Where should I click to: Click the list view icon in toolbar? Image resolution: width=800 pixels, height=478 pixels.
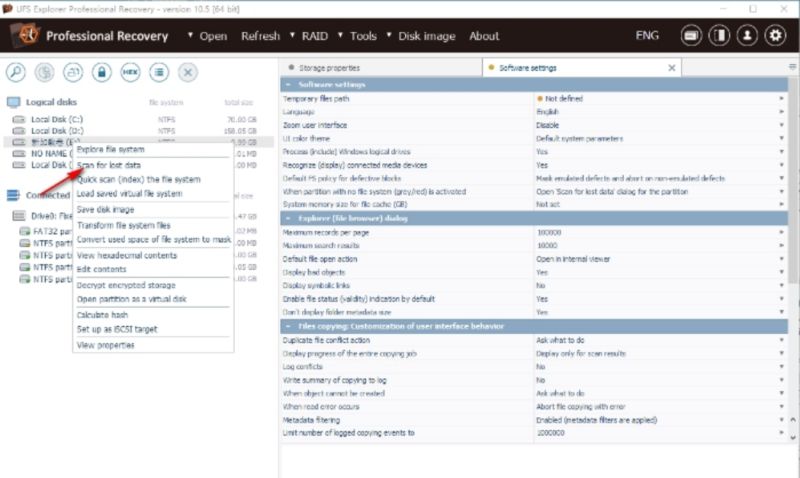pos(159,72)
